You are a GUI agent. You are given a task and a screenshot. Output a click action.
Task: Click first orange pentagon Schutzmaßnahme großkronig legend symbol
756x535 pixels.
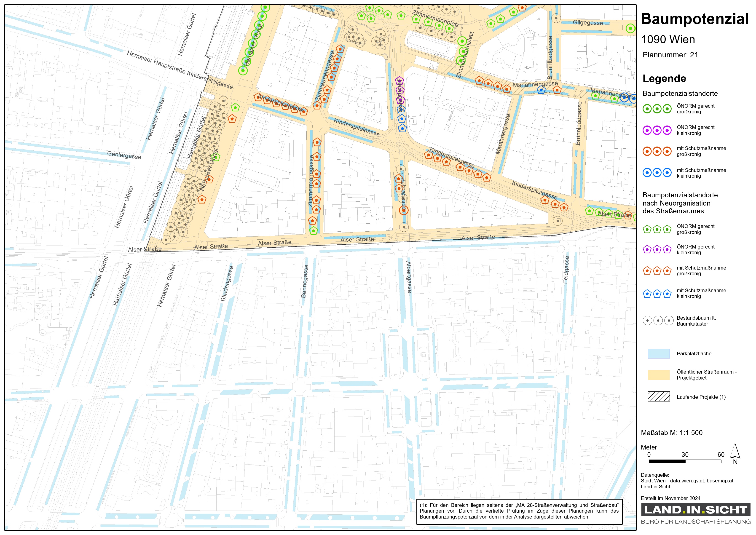[x=647, y=271]
